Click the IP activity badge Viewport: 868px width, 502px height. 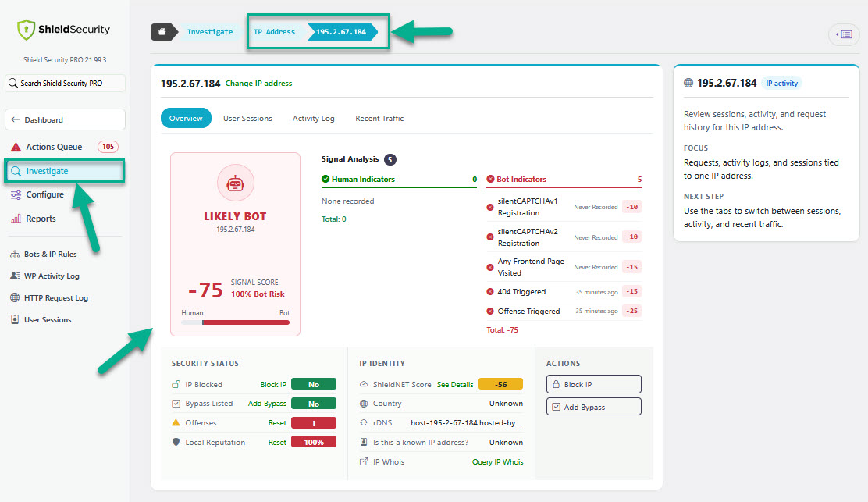(x=781, y=83)
